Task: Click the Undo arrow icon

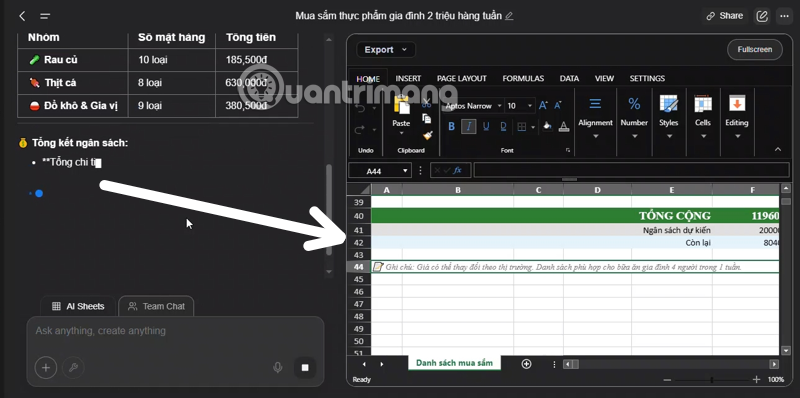Action: [x=360, y=109]
